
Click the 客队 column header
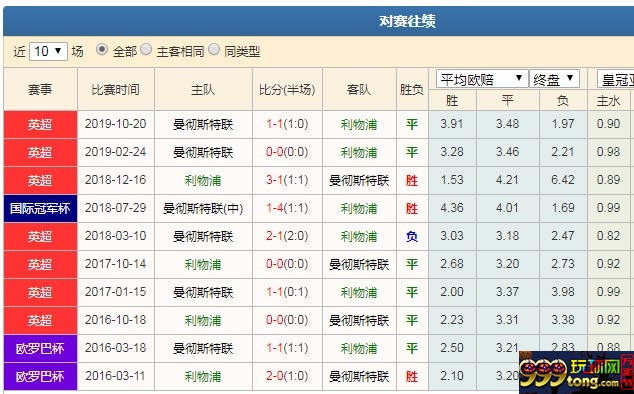tap(359, 89)
